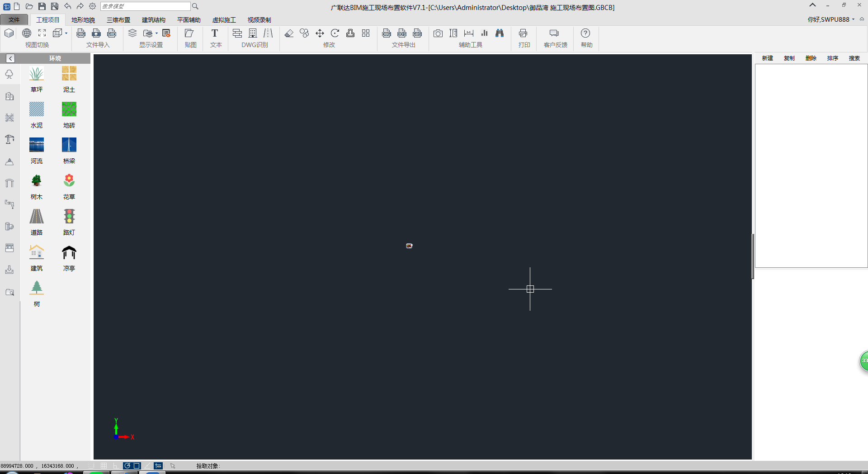This screenshot has width=868, height=474.
Task: Select the 花草 flower component
Action: [x=69, y=187]
